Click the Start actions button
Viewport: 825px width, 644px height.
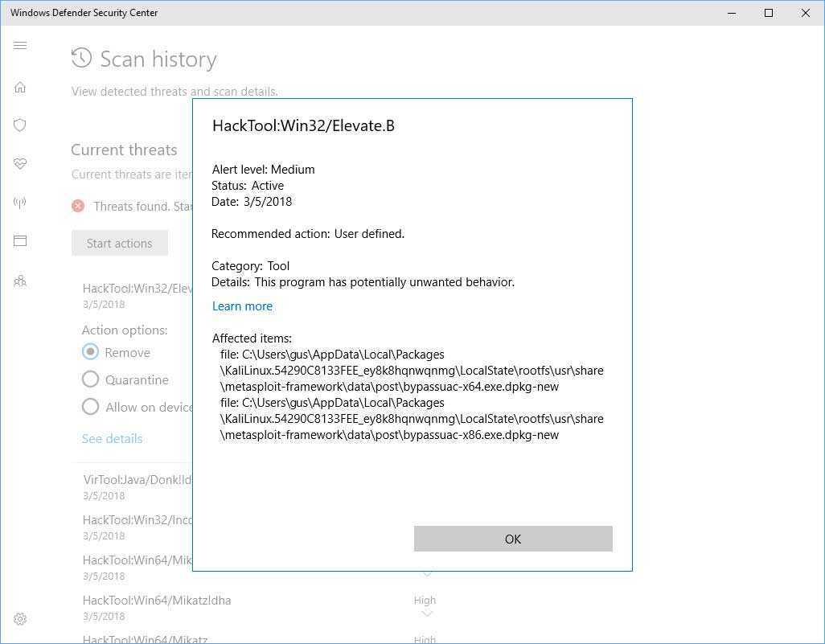[x=120, y=243]
